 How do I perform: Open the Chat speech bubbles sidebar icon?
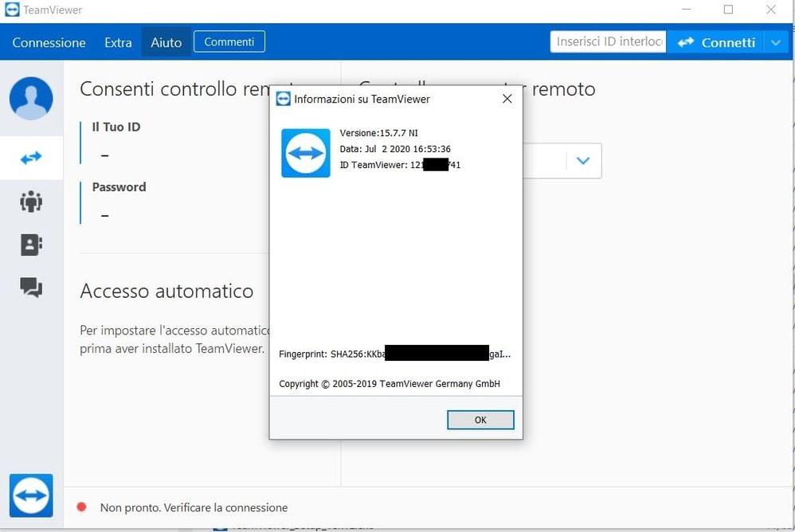(31, 288)
